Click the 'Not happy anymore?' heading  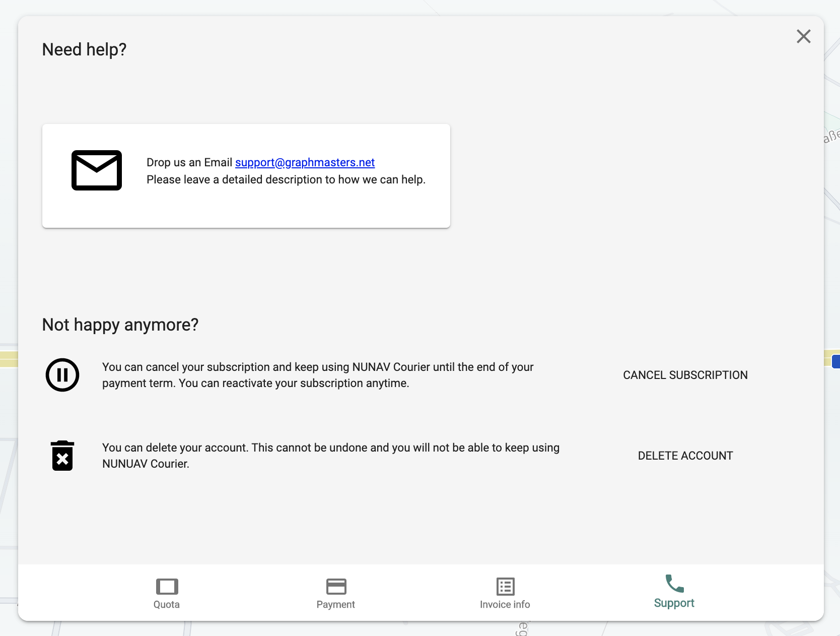pos(120,325)
